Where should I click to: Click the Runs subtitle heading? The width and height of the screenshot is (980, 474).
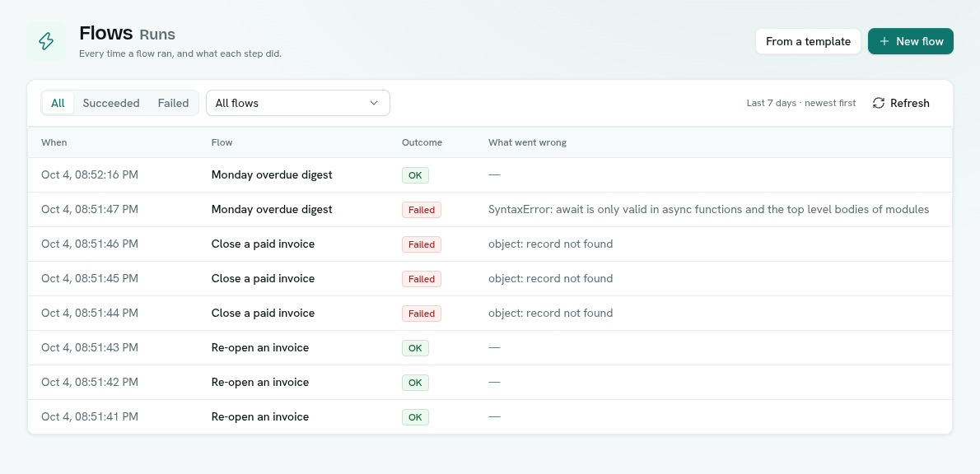click(x=156, y=35)
